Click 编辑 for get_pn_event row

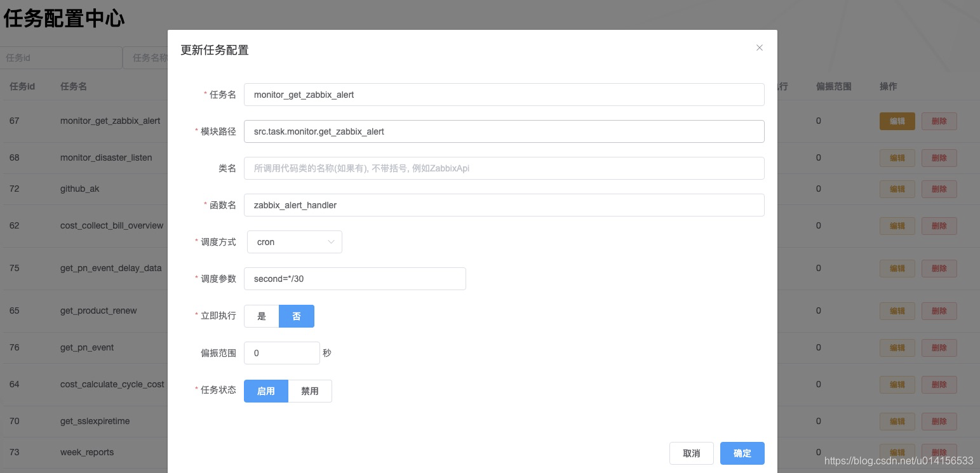pos(897,348)
